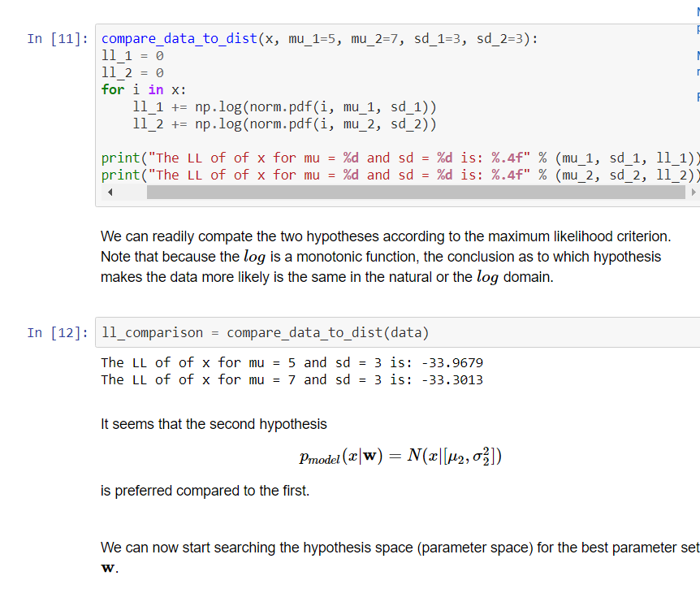The height and width of the screenshot is (589, 700).
Task: Click the left scroll arrow below cell 11
Action: [x=110, y=193]
